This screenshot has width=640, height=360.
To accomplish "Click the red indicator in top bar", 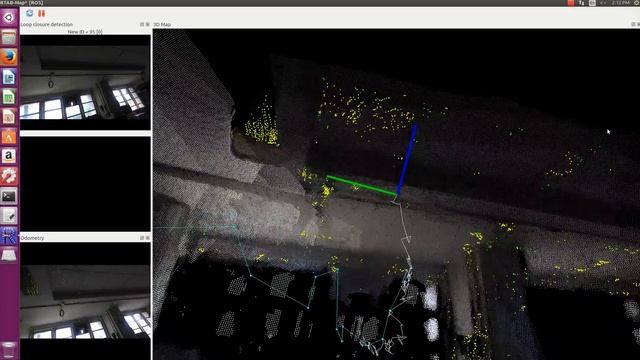I will click(x=571, y=3).
